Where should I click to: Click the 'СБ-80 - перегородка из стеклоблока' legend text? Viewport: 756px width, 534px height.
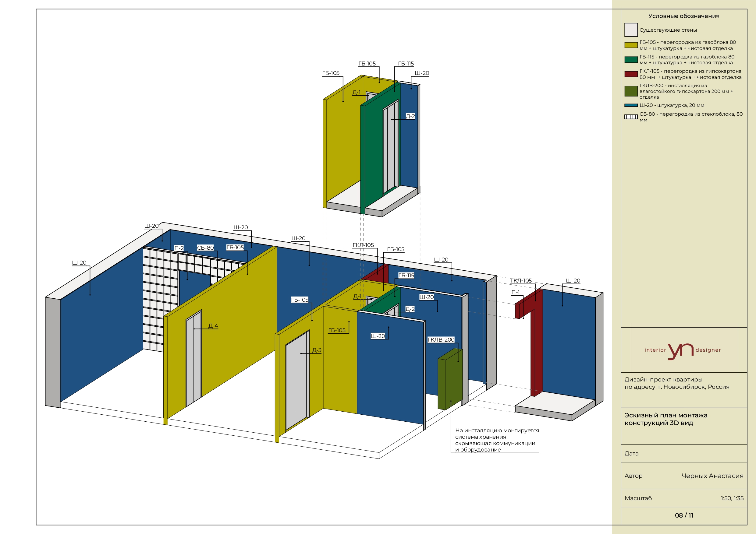691,117
